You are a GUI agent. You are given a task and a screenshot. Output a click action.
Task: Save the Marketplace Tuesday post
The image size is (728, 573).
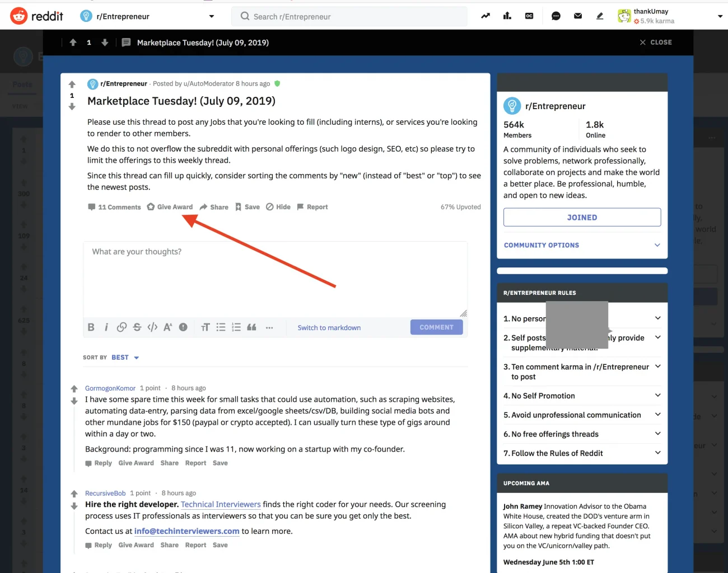[247, 207]
